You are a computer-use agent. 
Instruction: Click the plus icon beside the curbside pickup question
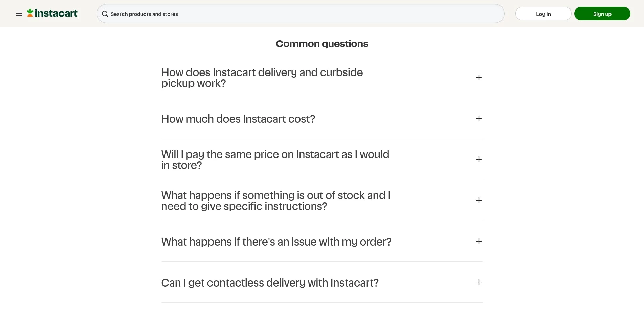click(x=479, y=77)
